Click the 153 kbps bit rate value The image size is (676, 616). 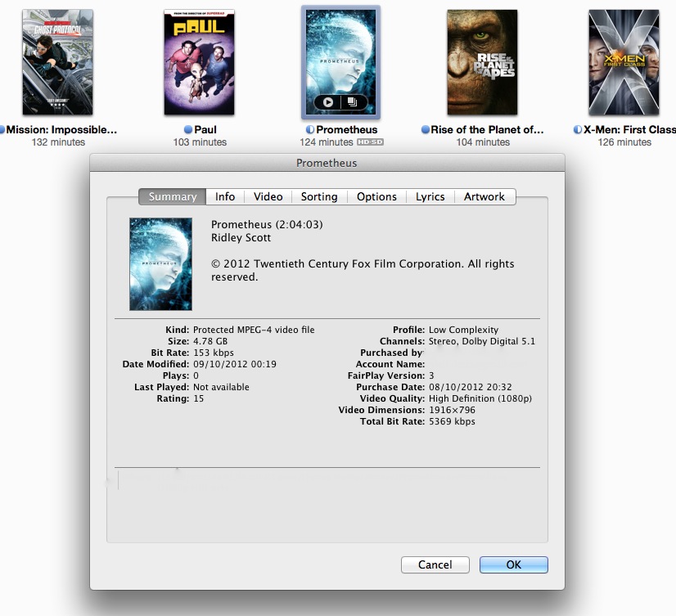coord(214,353)
